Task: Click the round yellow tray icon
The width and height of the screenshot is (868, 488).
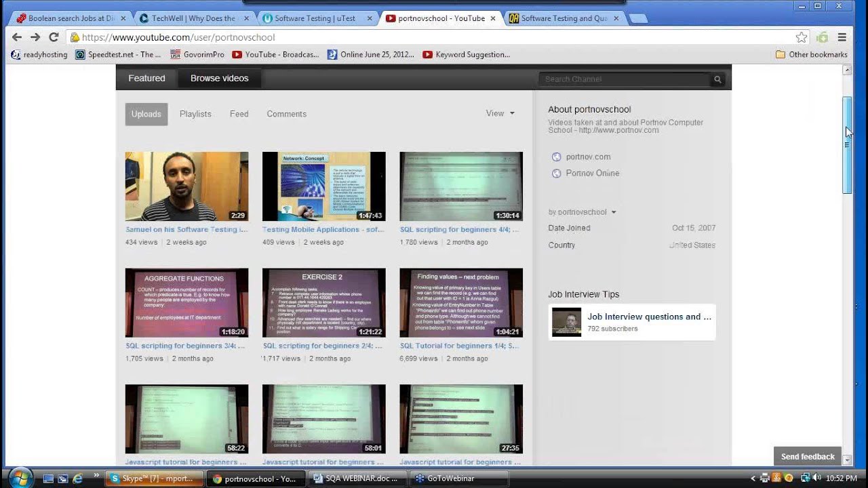Action: coord(789,478)
